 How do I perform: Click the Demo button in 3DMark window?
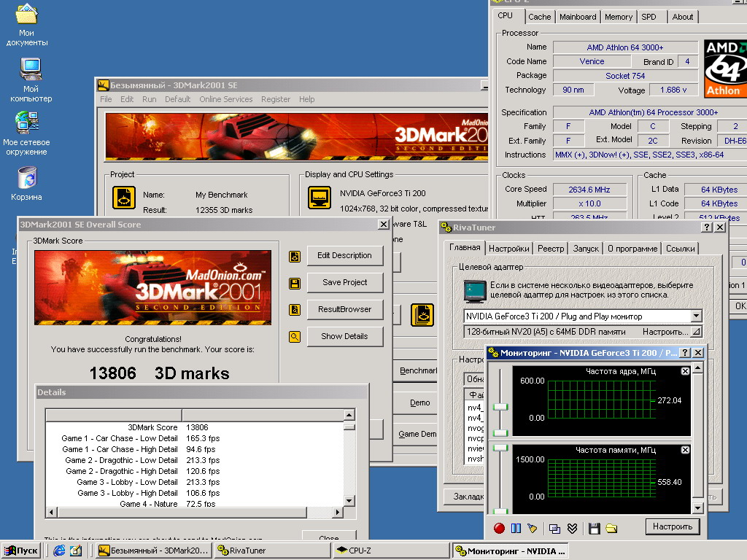(415, 402)
